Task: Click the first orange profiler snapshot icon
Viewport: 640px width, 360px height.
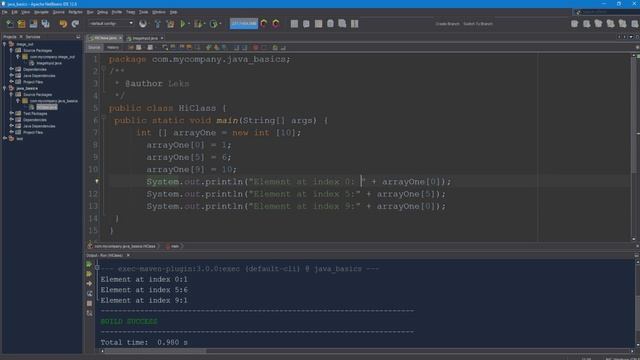Action: [264, 24]
